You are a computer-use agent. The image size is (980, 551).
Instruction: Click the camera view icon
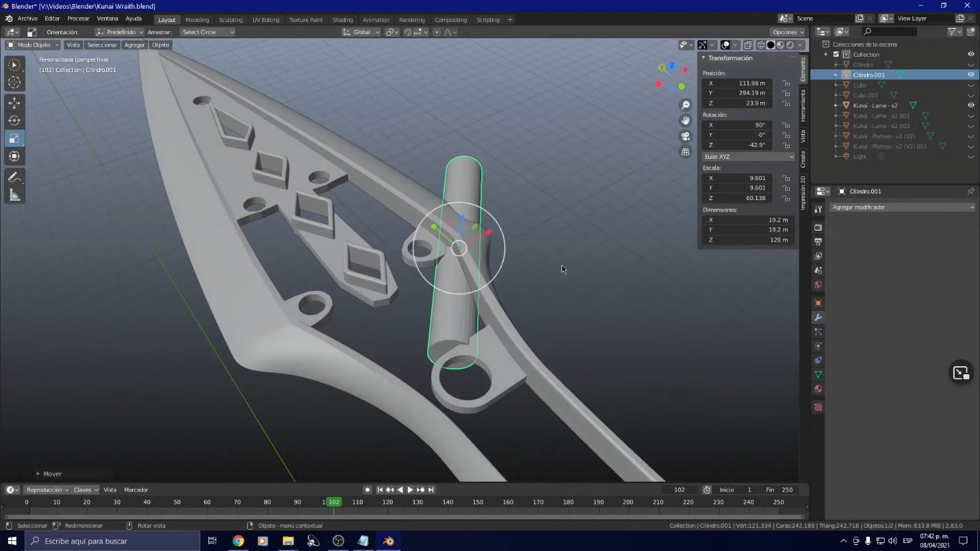[x=686, y=136]
